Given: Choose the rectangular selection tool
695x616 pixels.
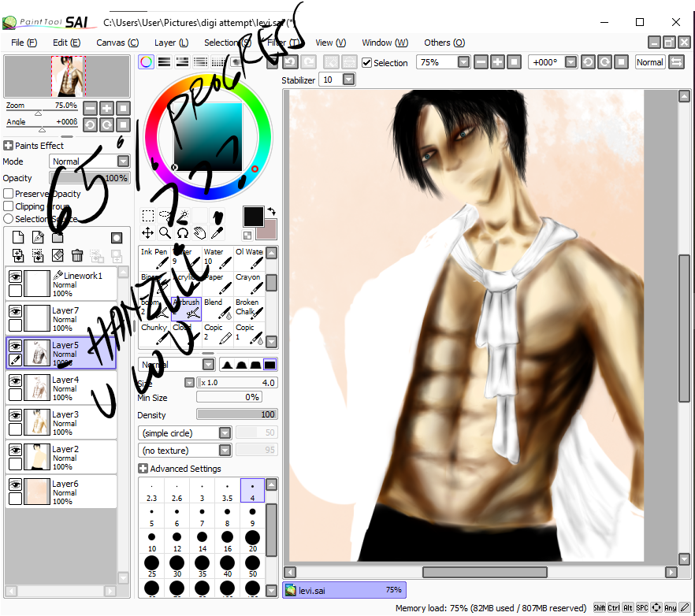Looking at the screenshot, I should click(148, 216).
